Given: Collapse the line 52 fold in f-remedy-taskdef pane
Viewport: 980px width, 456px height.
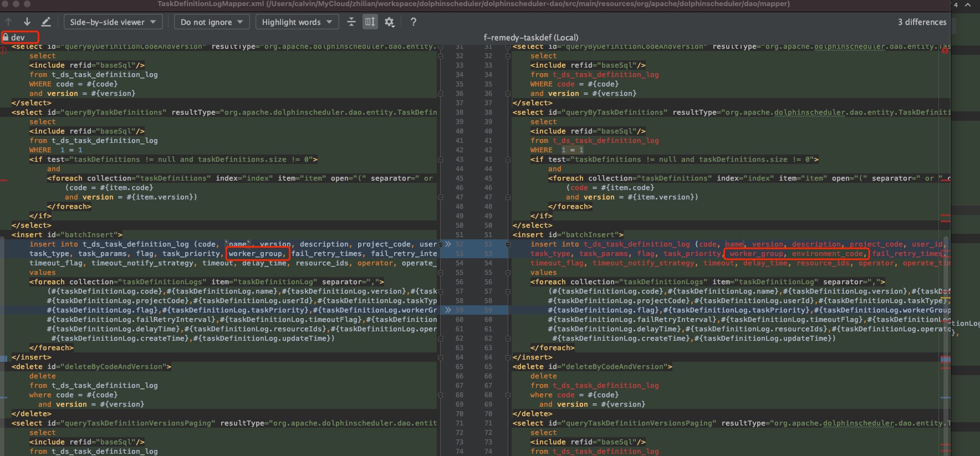Looking at the screenshot, I should pos(508,244).
